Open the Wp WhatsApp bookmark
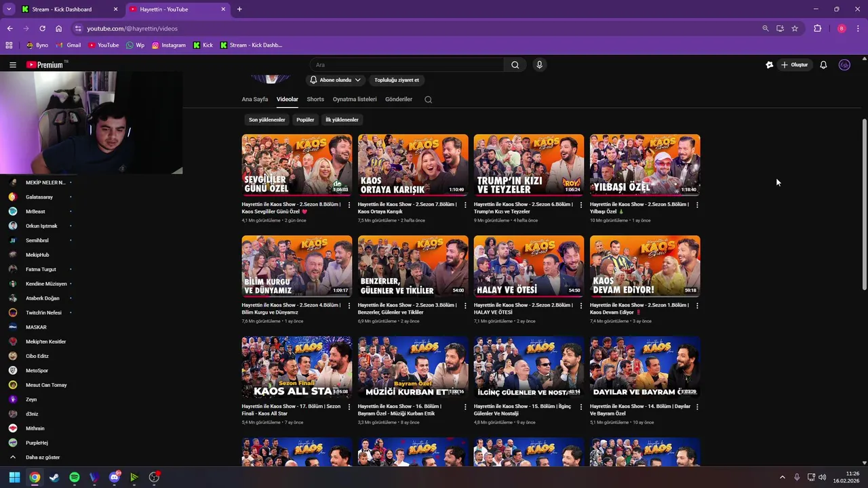 pos(136,45)
